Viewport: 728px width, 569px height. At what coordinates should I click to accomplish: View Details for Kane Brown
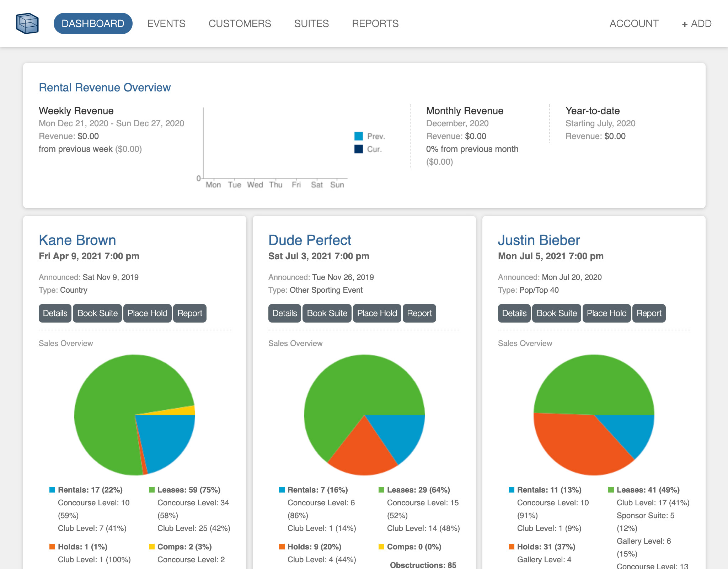pos(55,313)
